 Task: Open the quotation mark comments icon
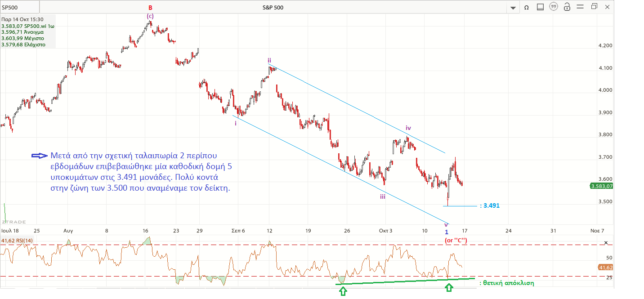(x=554, y=7)
